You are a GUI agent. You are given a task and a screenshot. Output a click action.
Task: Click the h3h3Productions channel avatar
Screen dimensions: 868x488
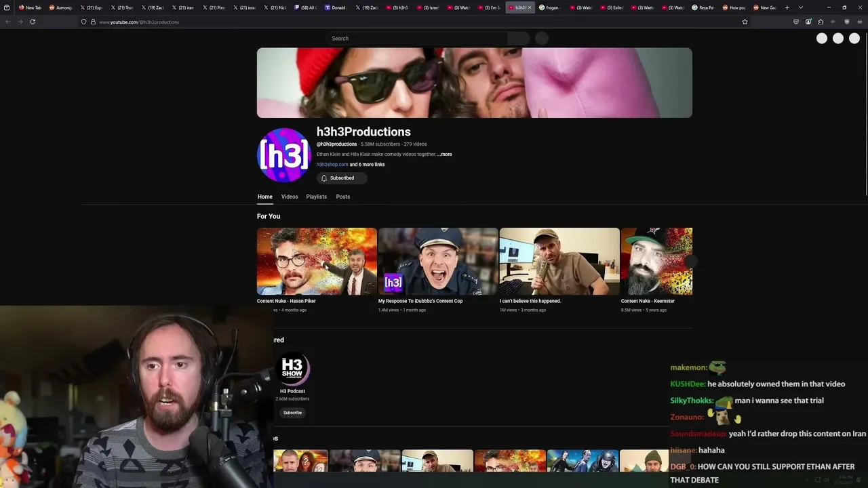(x=284, y=155)
